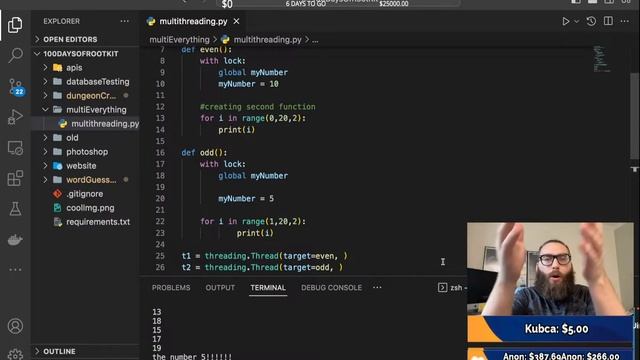The image size is (640, 360).
Task: Show more panel tabs ellipsis
Action: click(377, 287)
